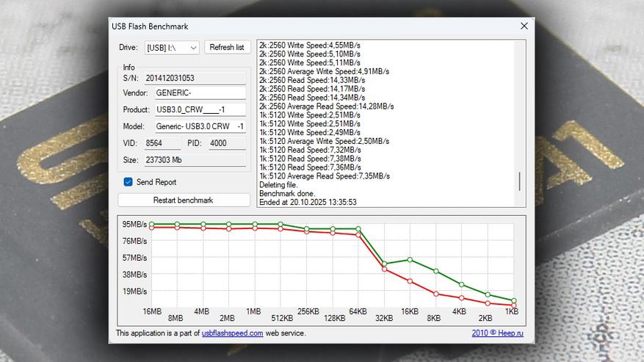The width and height of the screenshot is (644, 362).
Task: Select the Vendor text field
Action: click(199, 93)
